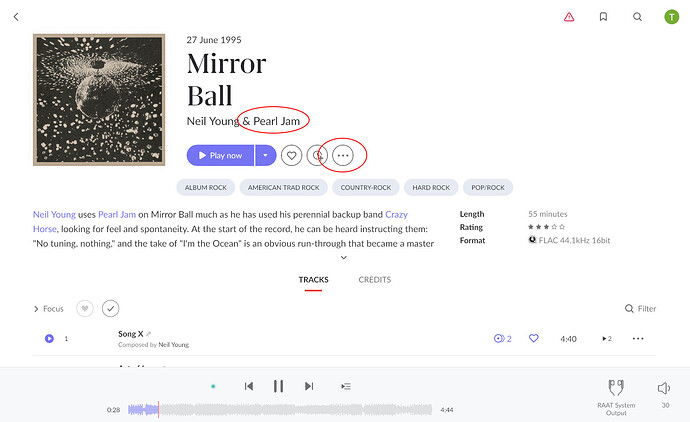
Task: Open the Song X three-dots menu
Action: 638,338
